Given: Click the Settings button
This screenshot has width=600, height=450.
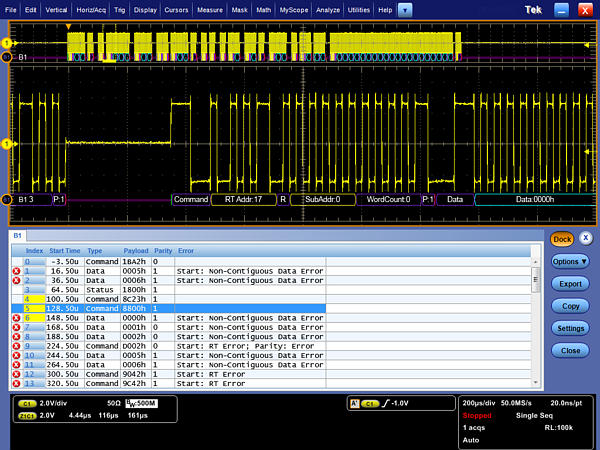Looking at the screenshot, I should tap(570, 328).
